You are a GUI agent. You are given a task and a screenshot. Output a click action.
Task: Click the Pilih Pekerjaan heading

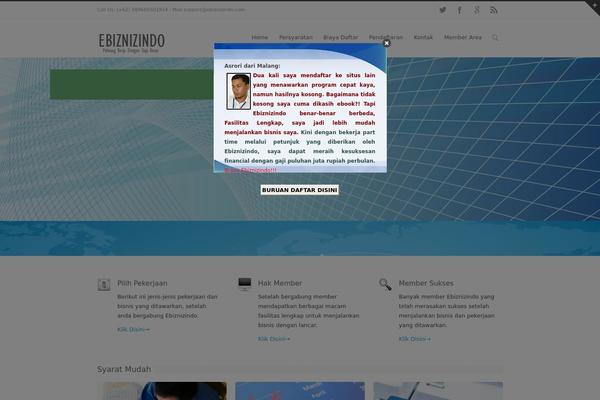(142, 283)
